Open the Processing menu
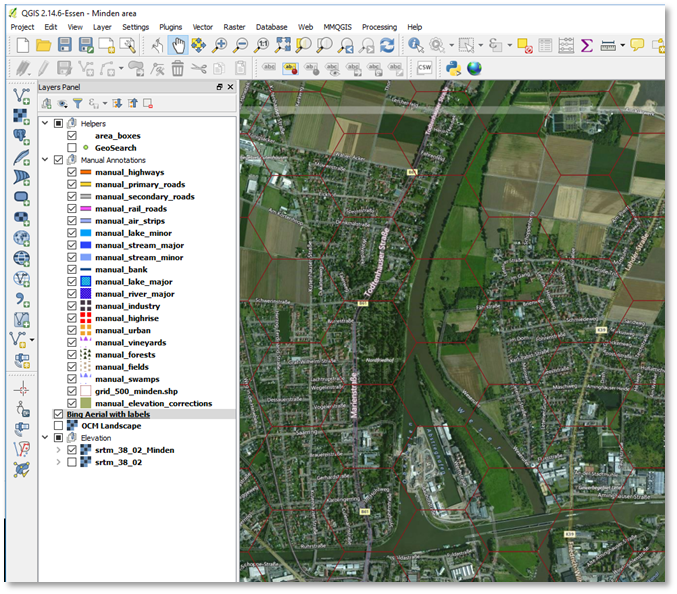This screenshot has height=594, width=677. coord(379,27)
